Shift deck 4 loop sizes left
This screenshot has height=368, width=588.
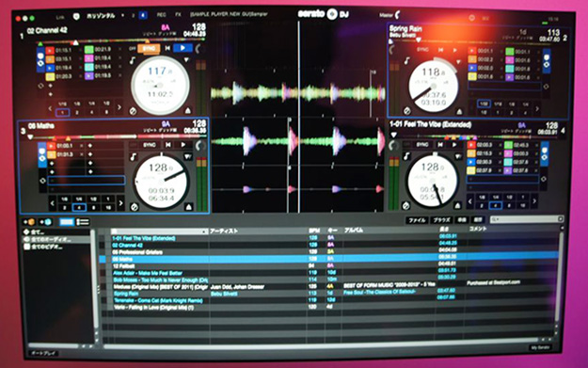[x=469, y=201]
